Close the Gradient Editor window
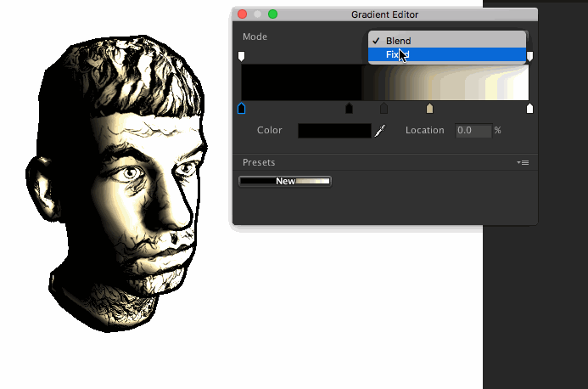588x389 pixels. [x=242, y=14]
